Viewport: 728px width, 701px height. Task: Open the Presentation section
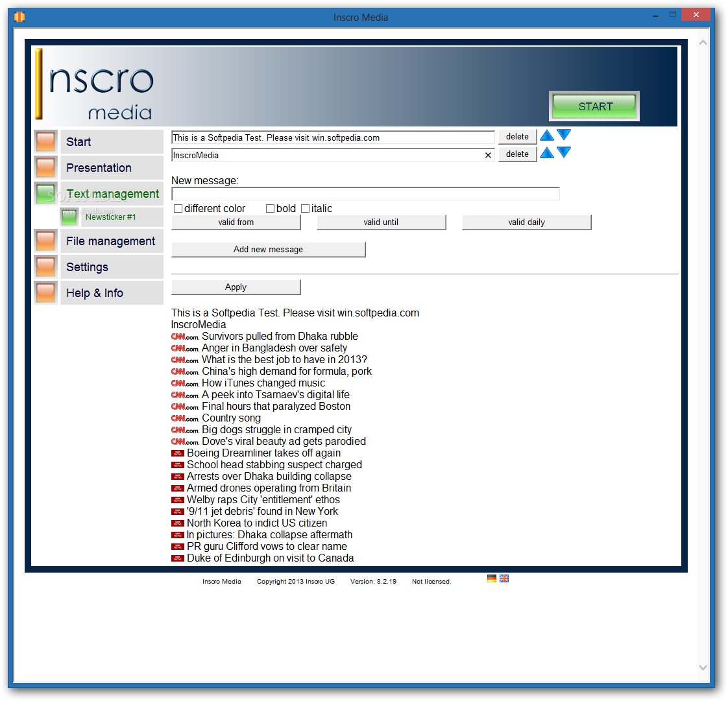coord(112,167)
